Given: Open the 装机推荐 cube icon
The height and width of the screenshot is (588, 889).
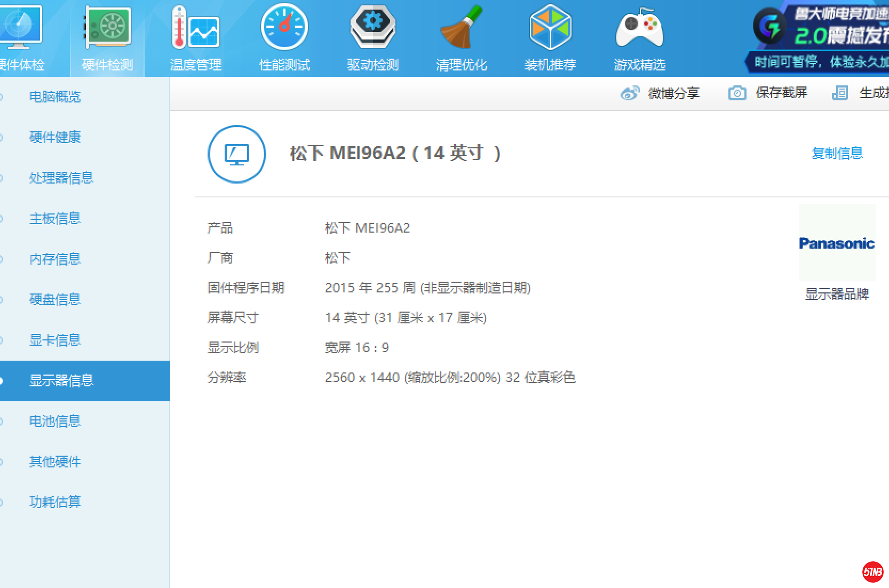Looking at the screenshot, I should (x=550, y=28).
